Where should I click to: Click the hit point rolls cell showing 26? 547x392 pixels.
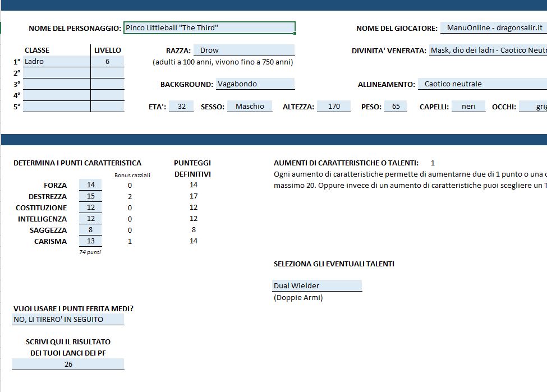[x=68, y=365]
